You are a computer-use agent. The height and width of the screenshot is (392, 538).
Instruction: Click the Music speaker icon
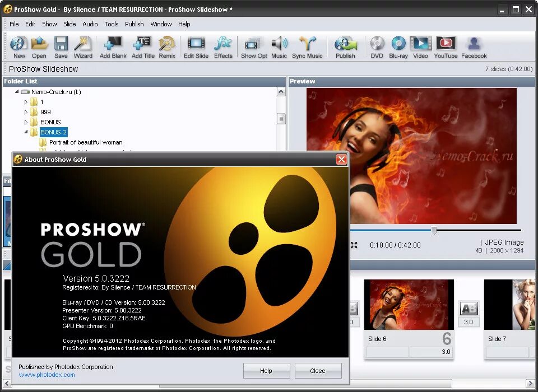[x=279, y=47]
